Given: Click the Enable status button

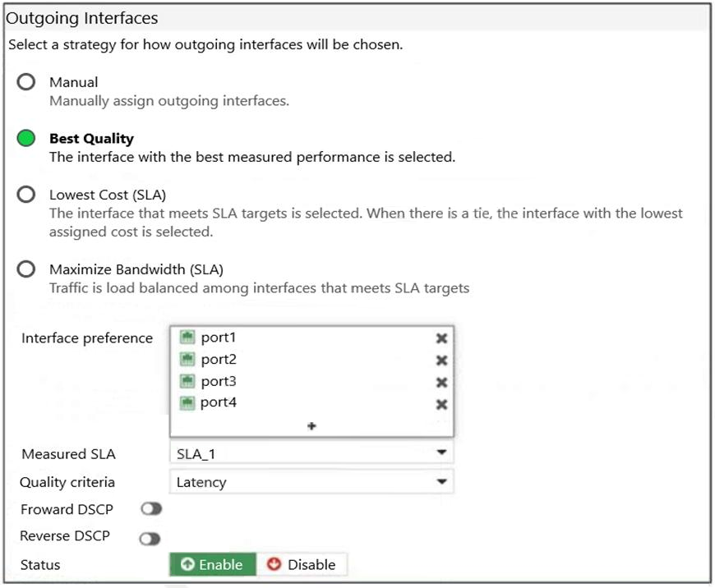Looking at the screenshot, I should [x=213, y=565].
